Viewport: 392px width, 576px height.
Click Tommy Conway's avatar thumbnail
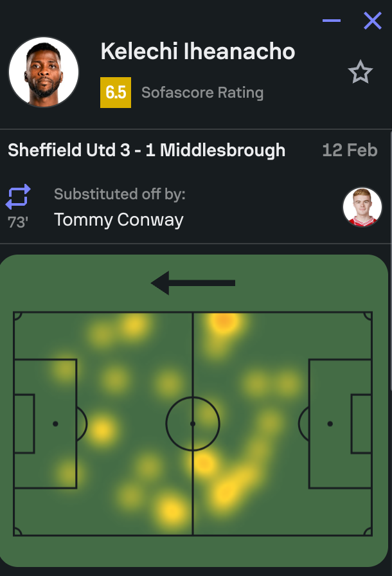(x=362, y=207)
